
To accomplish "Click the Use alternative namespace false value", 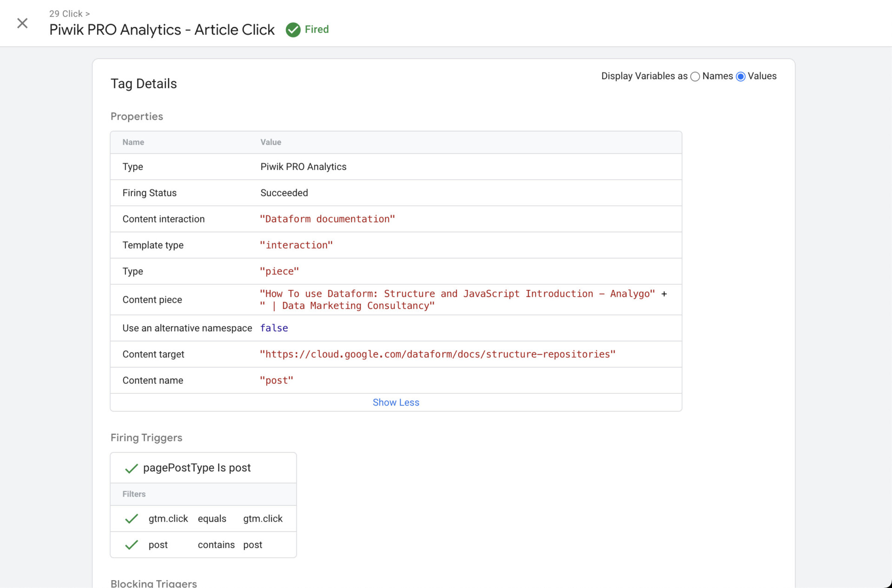I will [x=274, y=328].
